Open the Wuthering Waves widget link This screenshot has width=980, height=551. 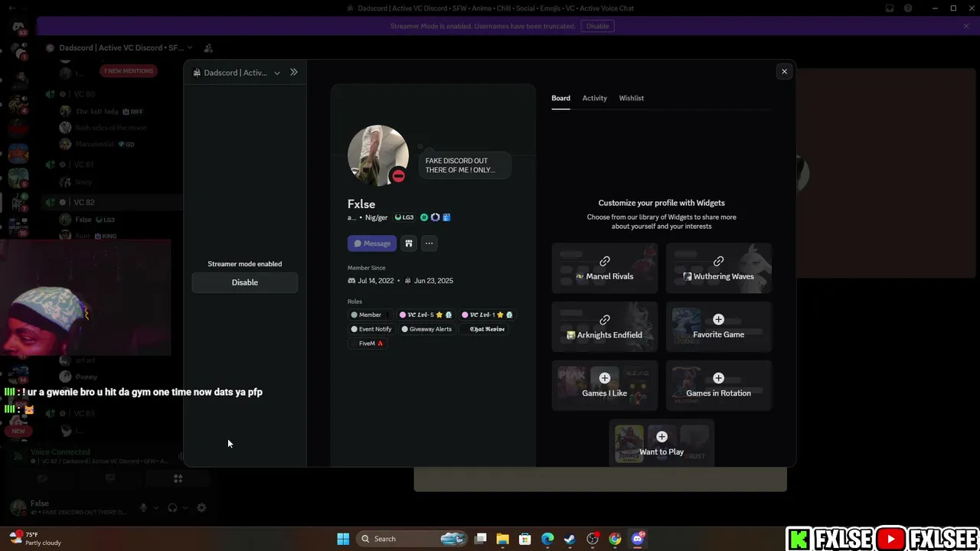pos(719,268)
